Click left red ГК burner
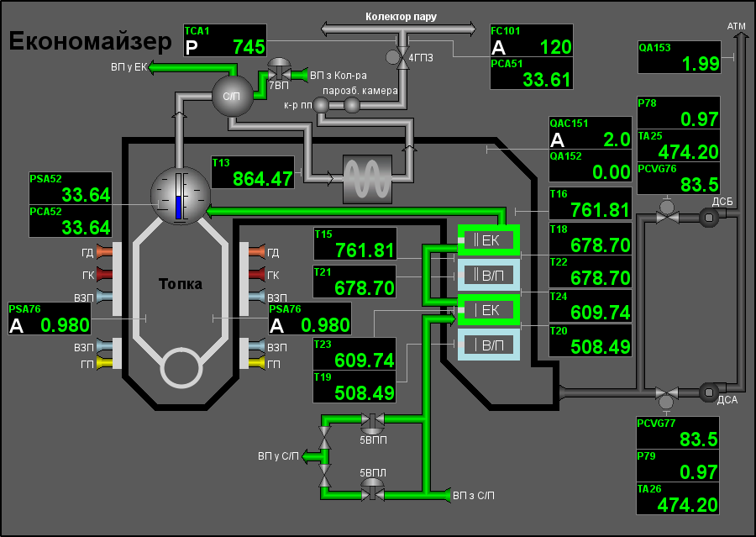 point(105,274)
